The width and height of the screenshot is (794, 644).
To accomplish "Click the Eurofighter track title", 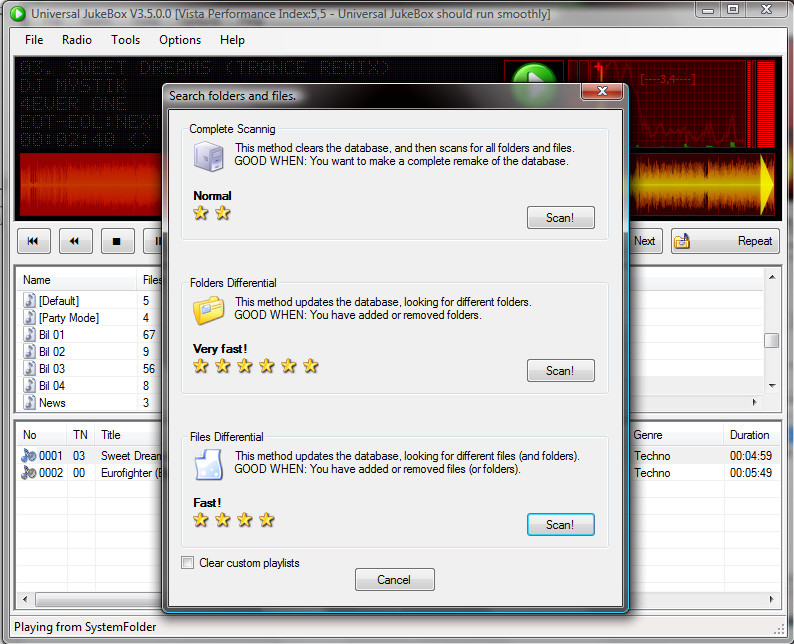I will (x=131, y=472).
